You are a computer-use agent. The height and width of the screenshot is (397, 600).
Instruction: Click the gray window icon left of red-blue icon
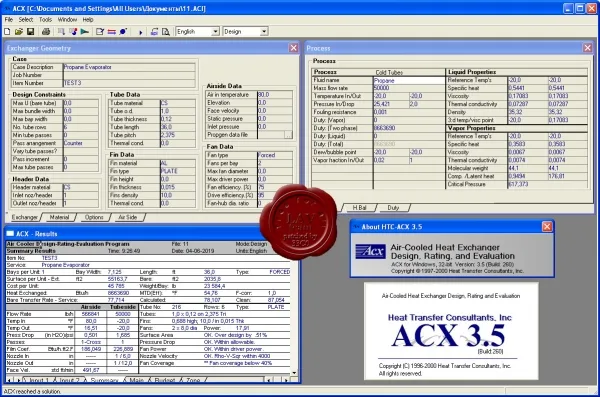pyautogui.click(x=61, y=32)
